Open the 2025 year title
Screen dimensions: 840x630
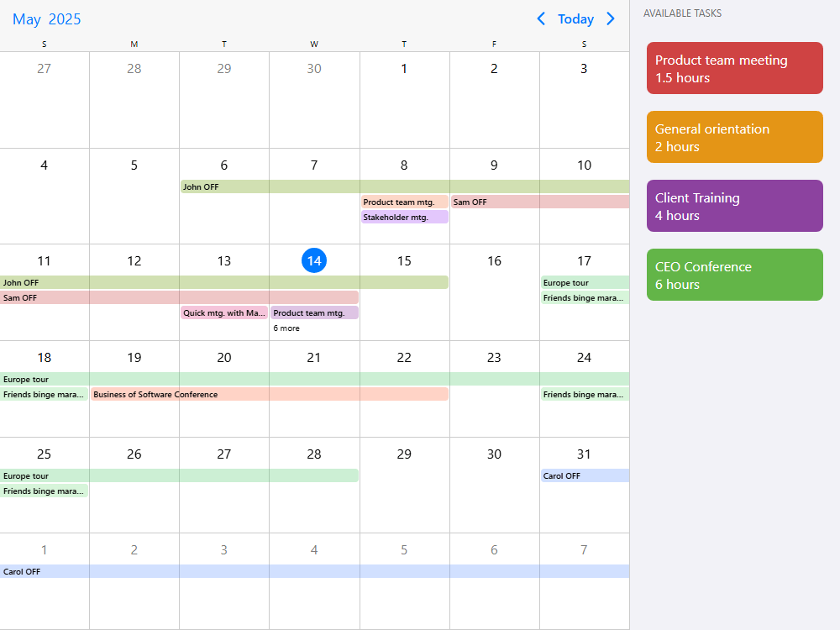65,19
